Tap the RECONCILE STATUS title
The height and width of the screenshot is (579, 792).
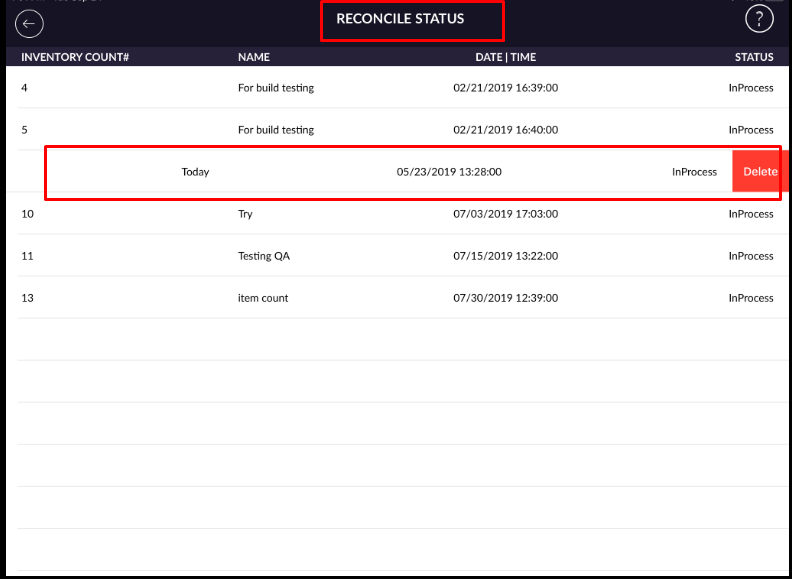(x=400, y=19)
